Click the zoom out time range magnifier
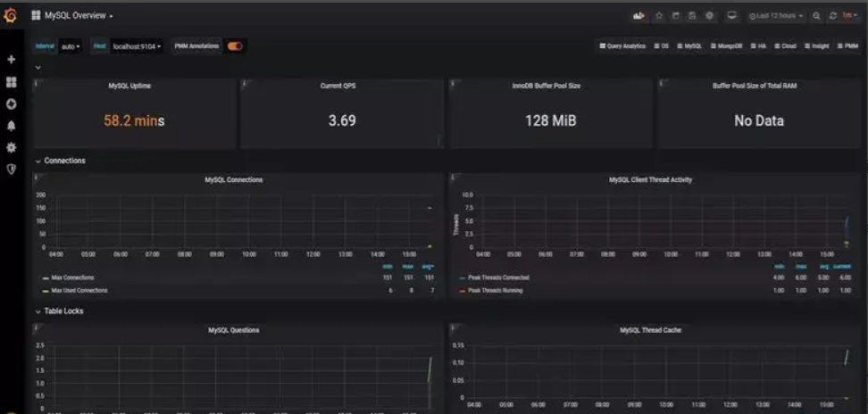868x414 pixels. (816, 16)
